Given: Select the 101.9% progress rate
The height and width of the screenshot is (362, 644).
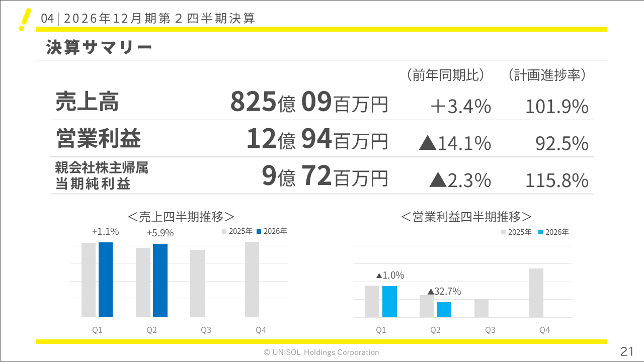Looking at the screenshot, I should click(557, 106).
